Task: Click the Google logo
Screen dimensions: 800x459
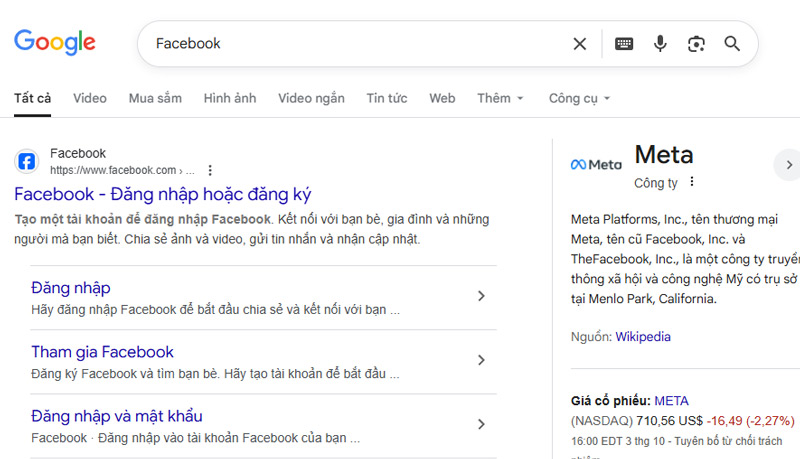Action: pyautogui.click(x=55, y=42)
